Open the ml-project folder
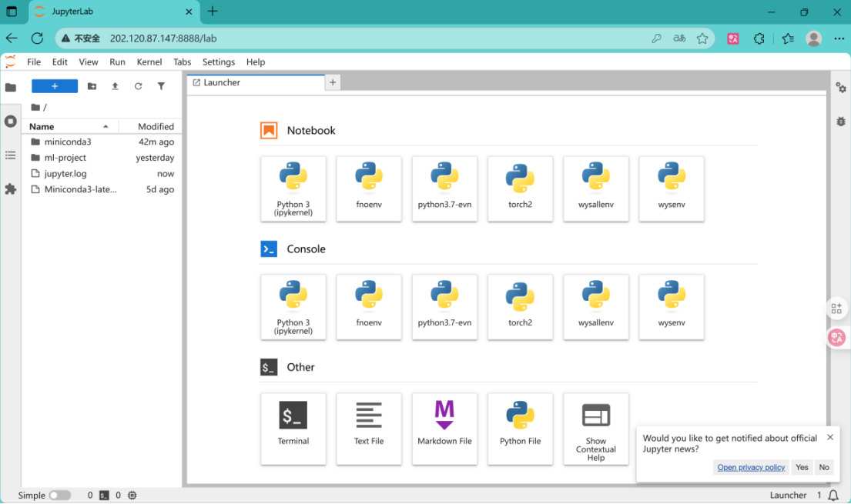The image size is (851, 504). 65,158
